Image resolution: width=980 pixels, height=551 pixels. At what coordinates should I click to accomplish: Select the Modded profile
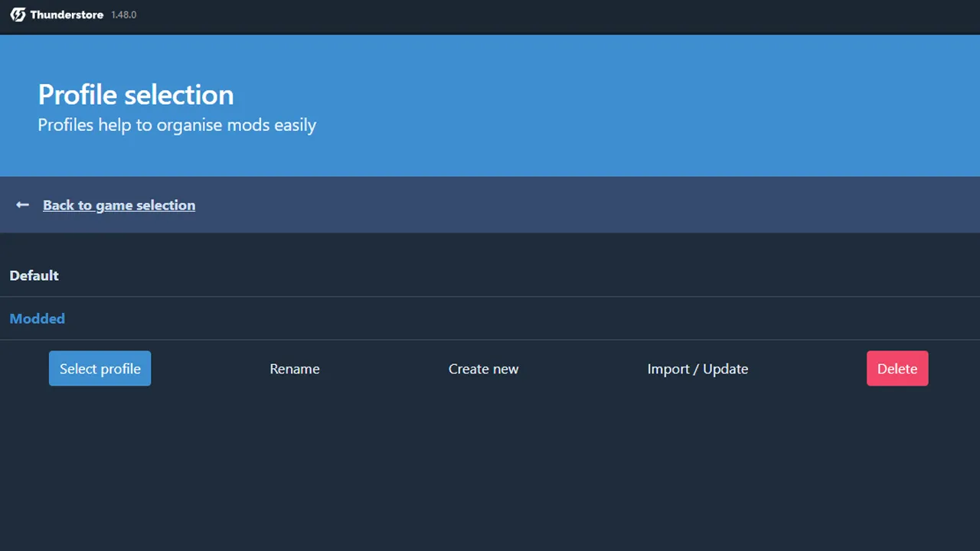pos(37,318)
